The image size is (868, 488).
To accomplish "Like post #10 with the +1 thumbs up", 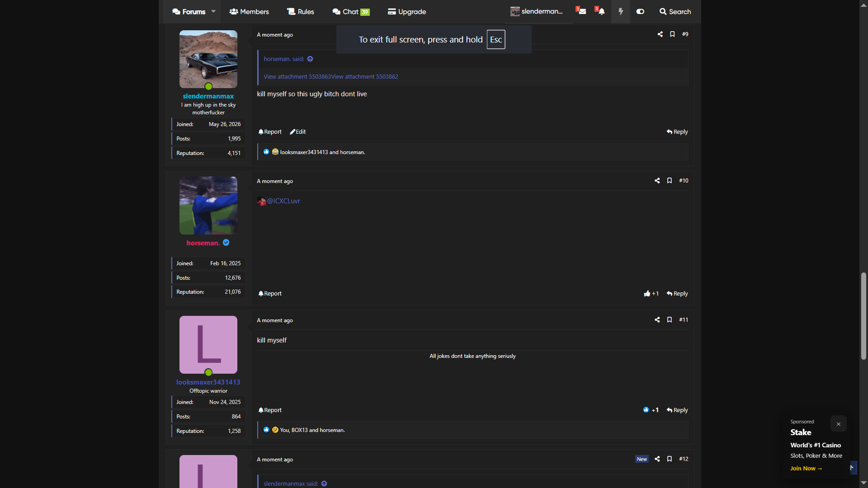I will pos(651,294).
